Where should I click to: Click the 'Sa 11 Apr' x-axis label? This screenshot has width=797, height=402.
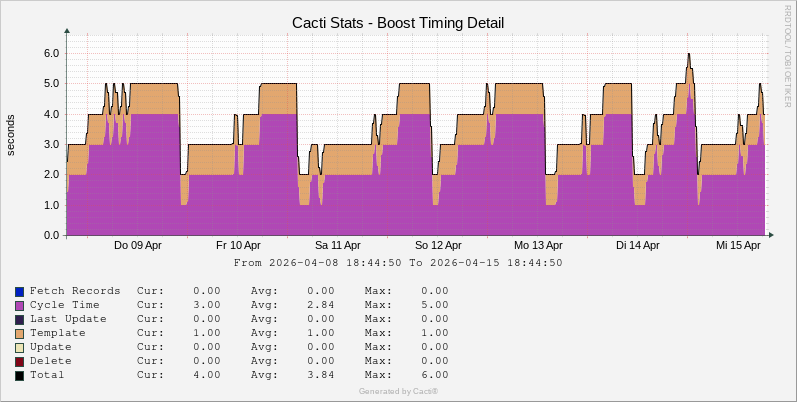337,245
